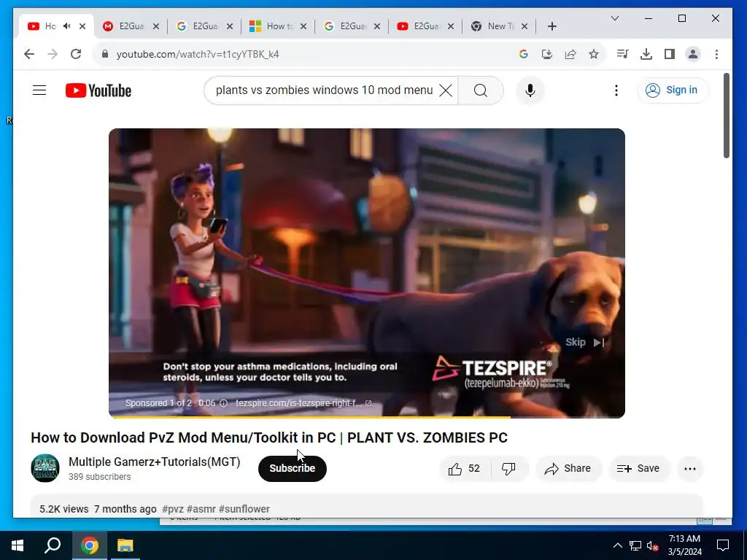Close the New Tab tab

525,26
